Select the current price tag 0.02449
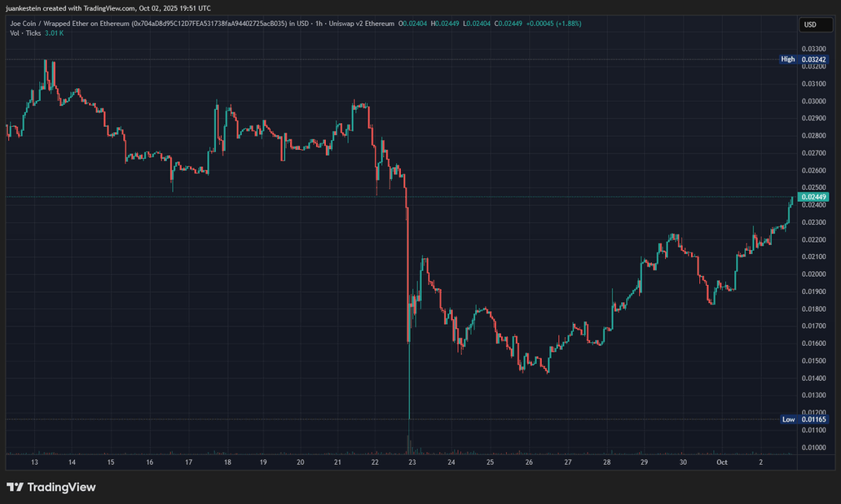The image size is (841, 504). [813, 197]
